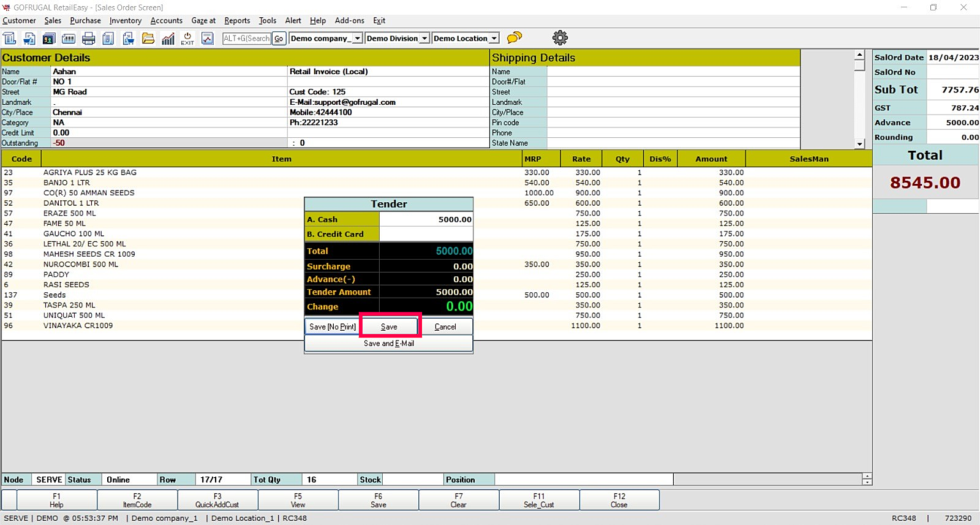Expand the Demo company dropdown
The height and width of the screenshot is (525, 980).
pyautogui.click(x=357, y=38)
